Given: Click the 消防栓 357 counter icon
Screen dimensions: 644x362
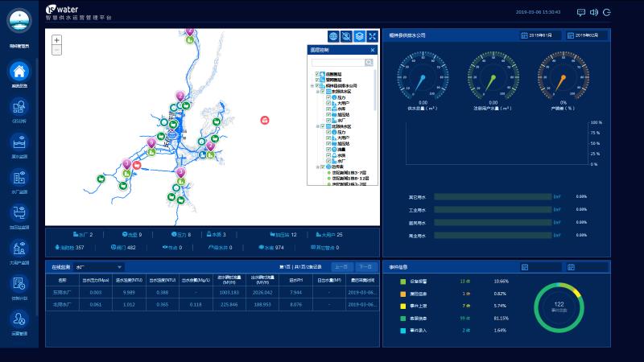Looking at the screenshot, I should coord(57,248).
